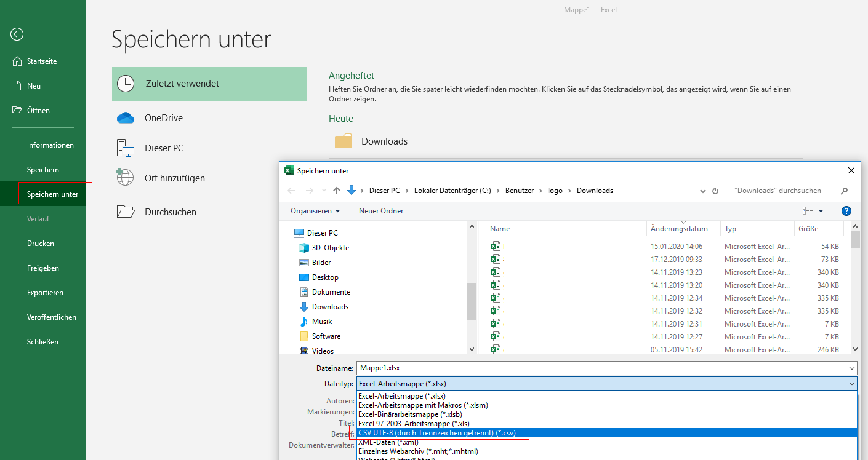
Task: Choose Dieser PC in save locations
Action: pos(164,148)
